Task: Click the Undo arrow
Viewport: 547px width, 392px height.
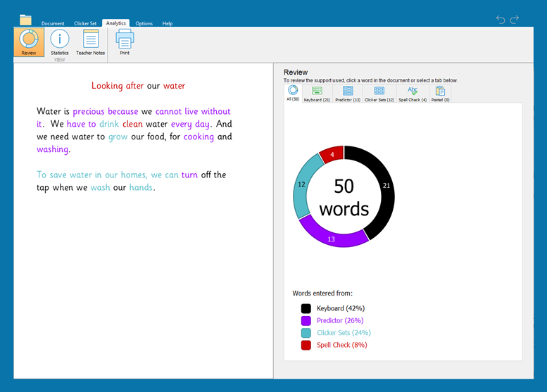Action: (501, 20)
